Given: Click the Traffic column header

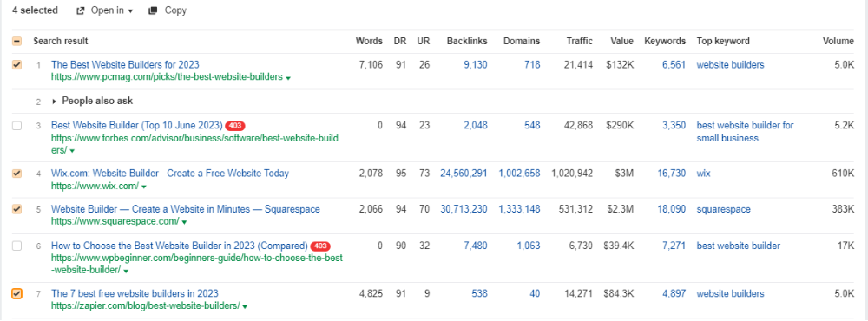Looking at the screenshot, I should tap(580, 41).
